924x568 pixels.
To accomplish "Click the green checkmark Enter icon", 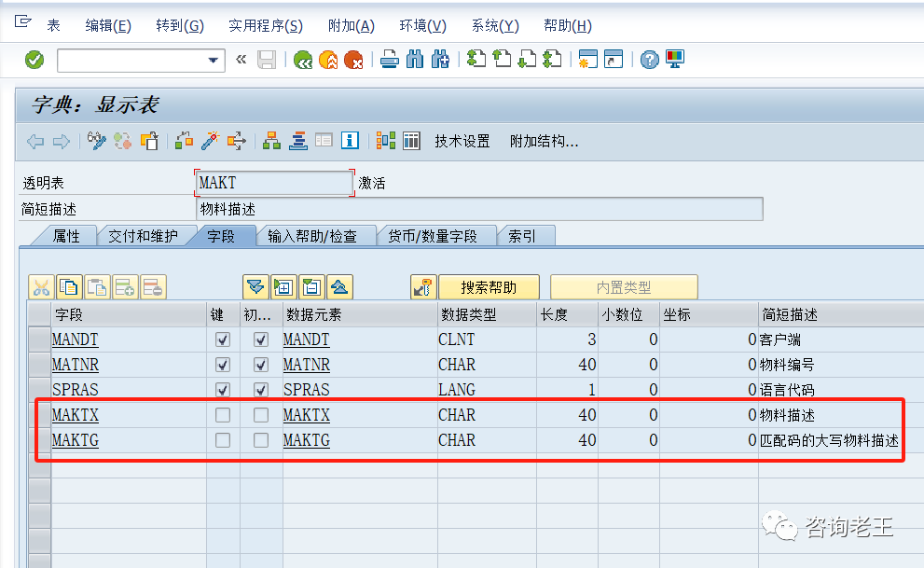I will (34, 60).
